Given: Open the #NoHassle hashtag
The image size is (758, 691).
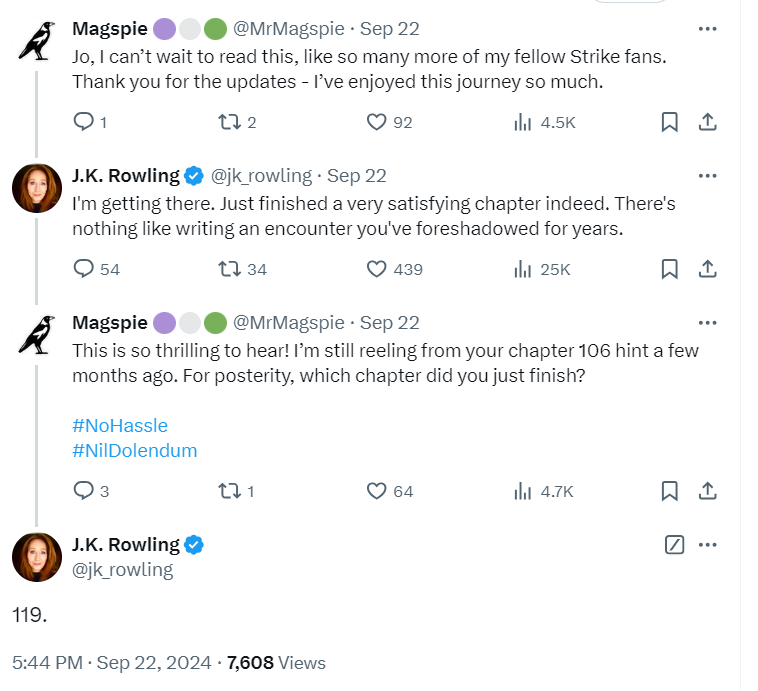Looking at the screenshot, I should pyautogui.click(x=120, y=426).
